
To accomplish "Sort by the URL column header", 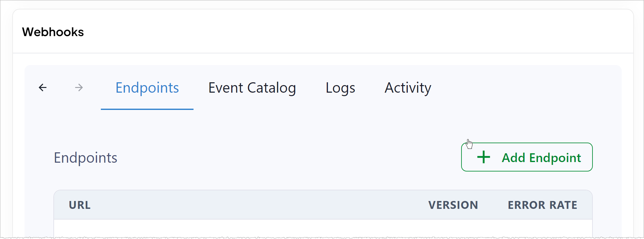I will pyautogui.click(x=80, y=205).
